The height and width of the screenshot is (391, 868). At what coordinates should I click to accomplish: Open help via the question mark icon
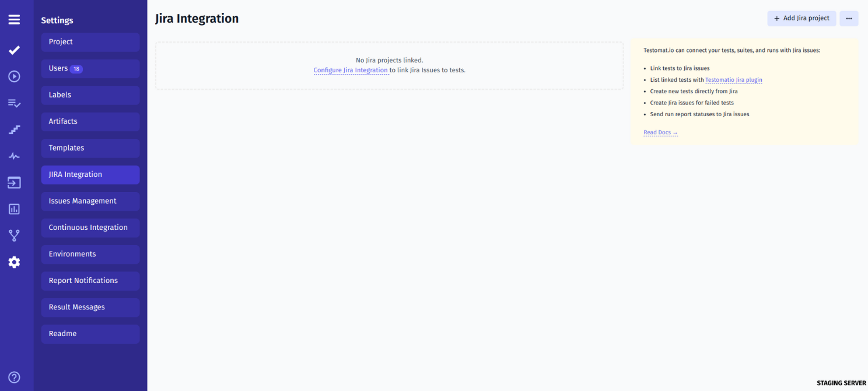point(14,377)
